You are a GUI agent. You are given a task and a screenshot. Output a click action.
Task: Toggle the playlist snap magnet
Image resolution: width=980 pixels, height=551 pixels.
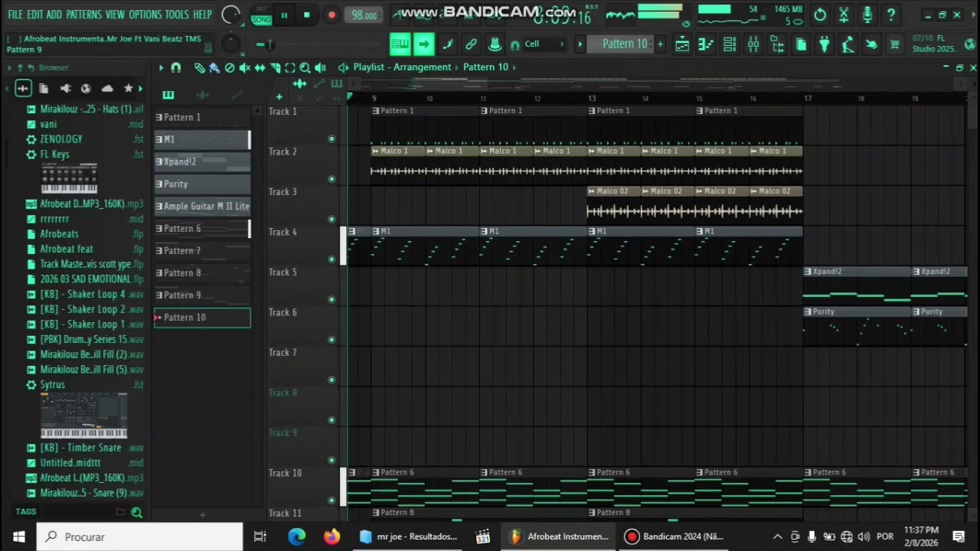[x=176, y=67]
